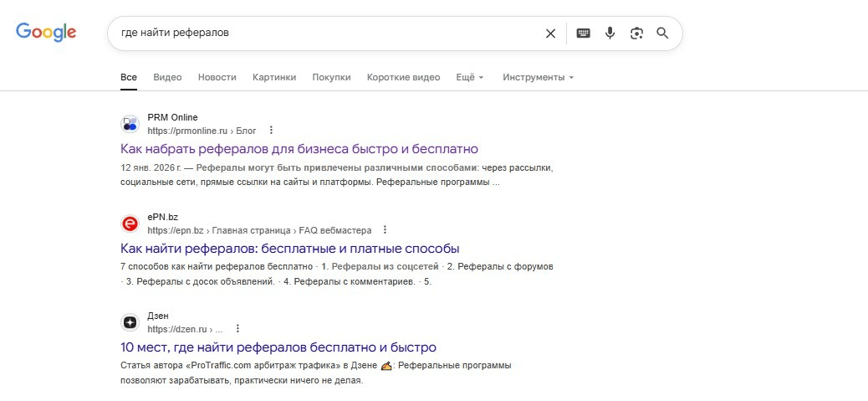Expand the Ещё dropdown
The height and width of the screenshot is (401, 868).
pyautogui.click(x=469, y=78)
